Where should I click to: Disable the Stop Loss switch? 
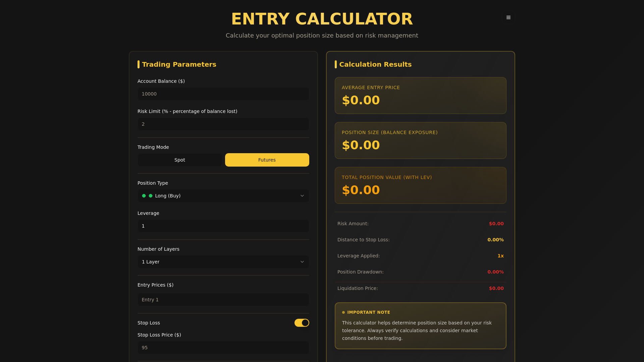[x=301, y=323]
